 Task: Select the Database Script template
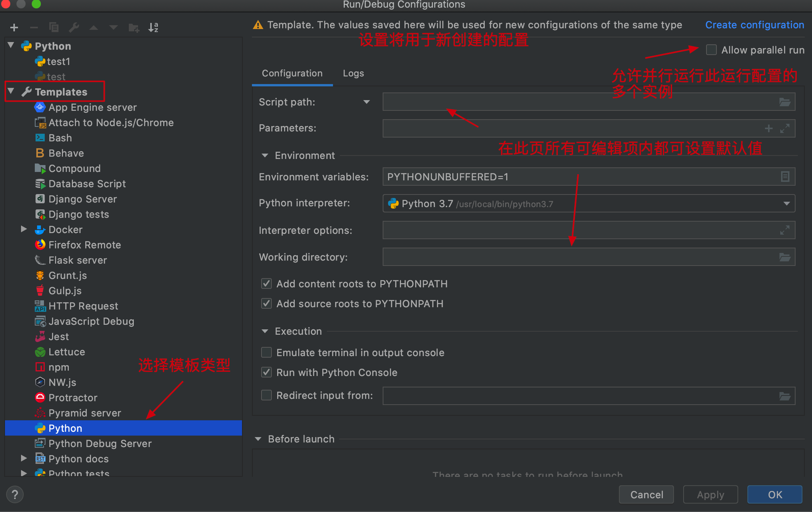click(x=80, y=184)
